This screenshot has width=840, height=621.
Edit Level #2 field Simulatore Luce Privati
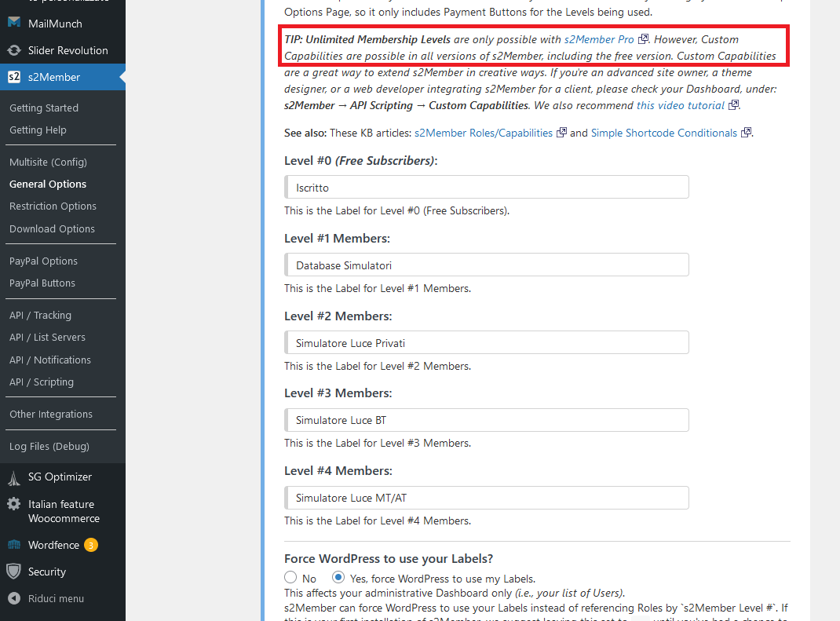[487, 342]
